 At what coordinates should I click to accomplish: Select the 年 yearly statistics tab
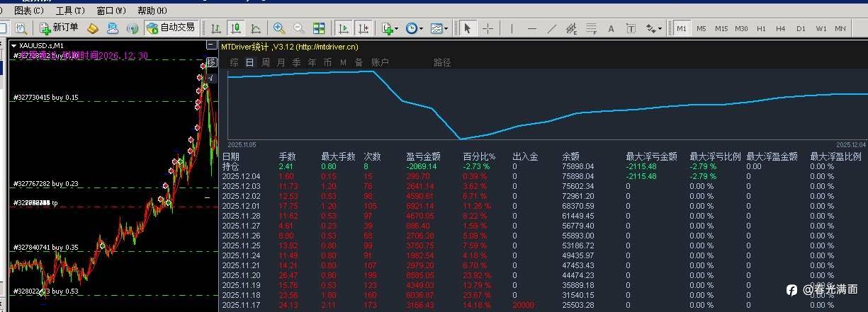point(312,62)
